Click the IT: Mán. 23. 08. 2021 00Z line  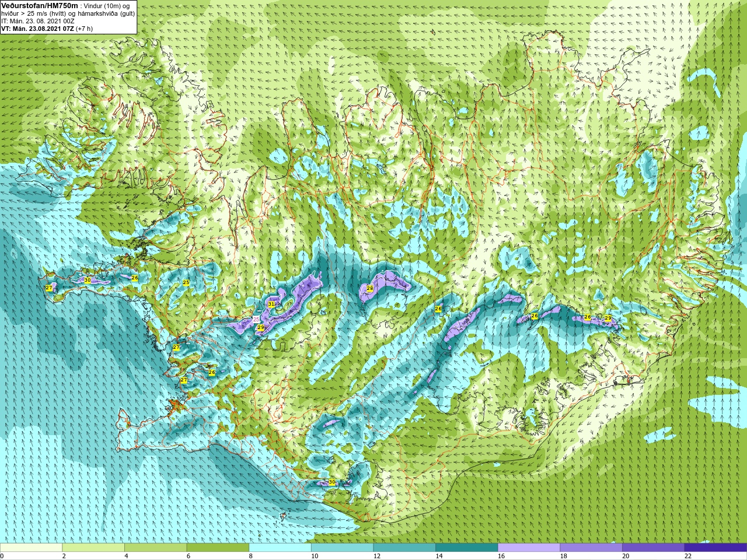pos(38,20)
